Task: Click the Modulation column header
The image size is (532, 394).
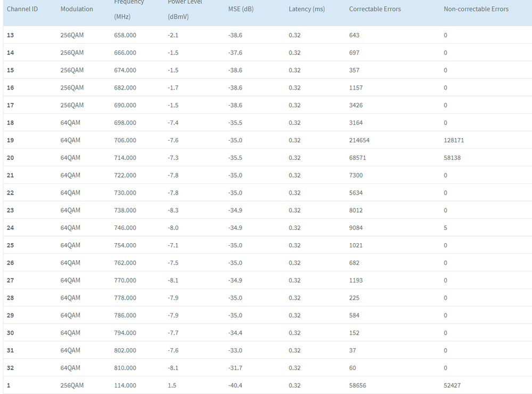Action: [x=77, y=9]
